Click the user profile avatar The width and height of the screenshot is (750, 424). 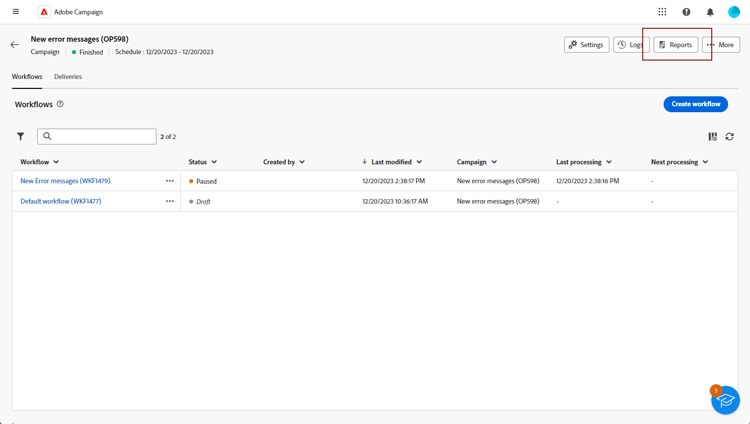tap(734, 12)
